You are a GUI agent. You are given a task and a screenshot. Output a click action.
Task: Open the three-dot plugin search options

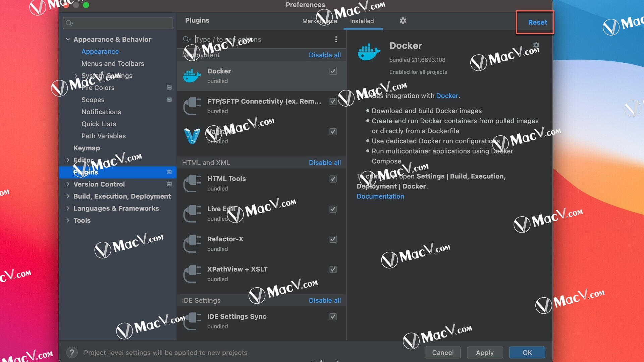336,39
